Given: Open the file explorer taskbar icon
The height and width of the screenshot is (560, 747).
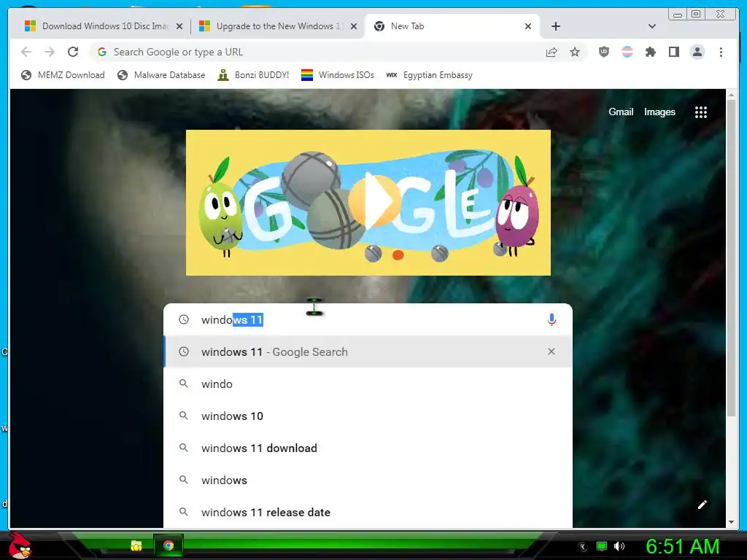Looking at the screenshot, I should click(136, 545).
